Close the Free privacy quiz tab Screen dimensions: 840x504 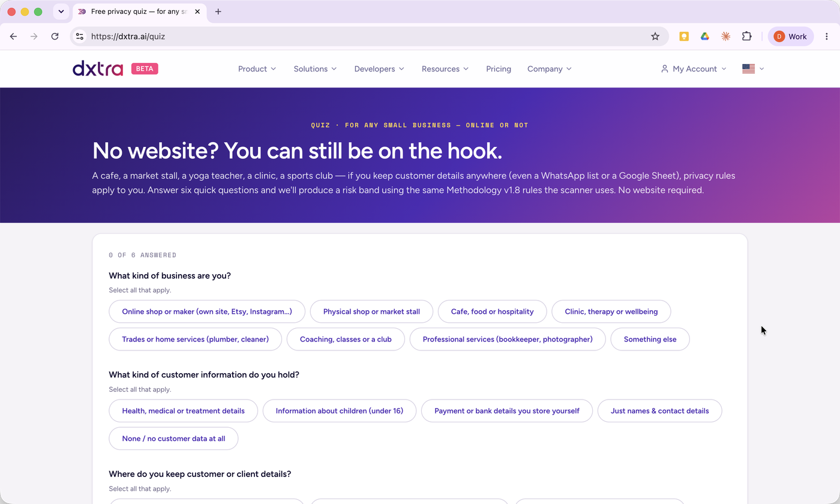click(197, 11)
